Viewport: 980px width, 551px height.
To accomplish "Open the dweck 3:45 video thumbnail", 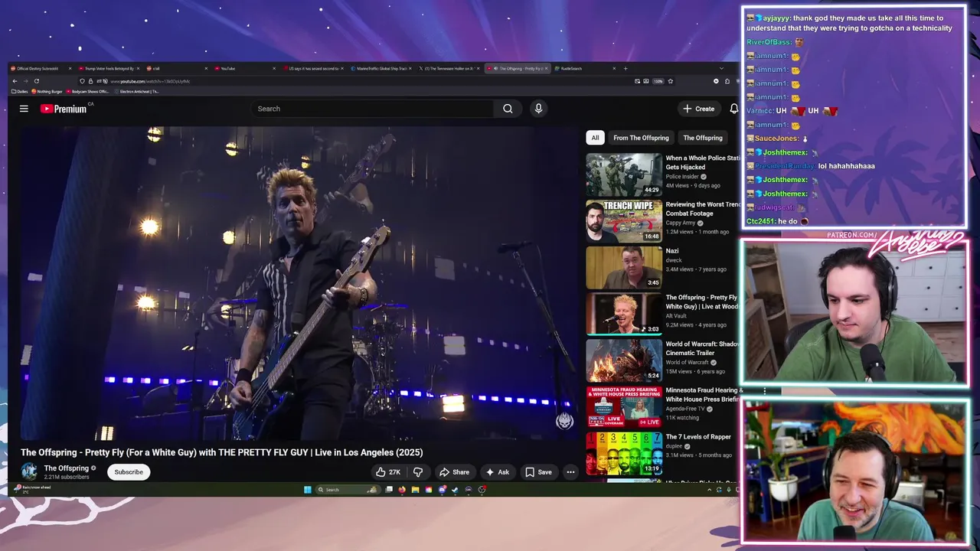I will (624, 268).
